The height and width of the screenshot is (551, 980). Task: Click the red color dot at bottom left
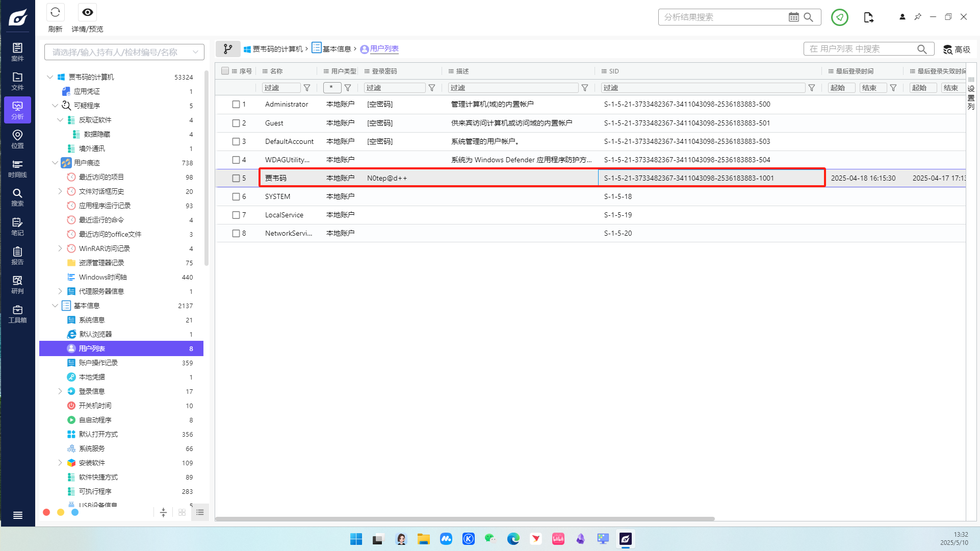click(46, 512)
